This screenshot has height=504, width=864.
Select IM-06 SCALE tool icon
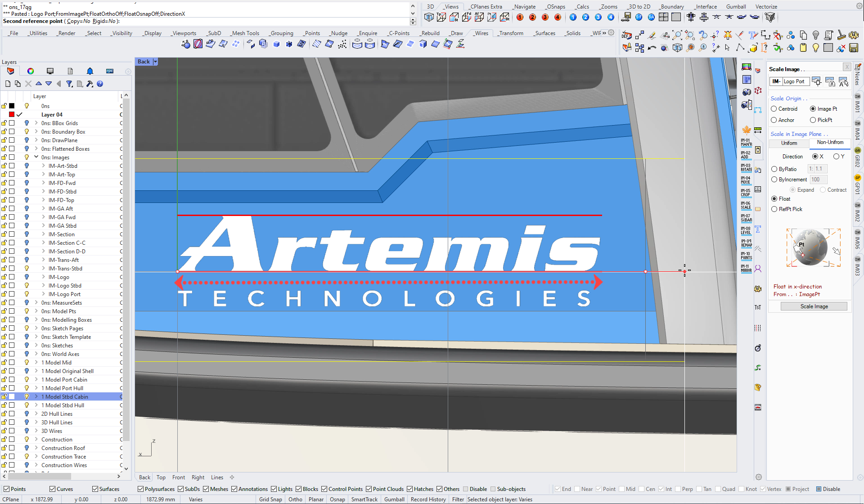click(x=746, y=206)
